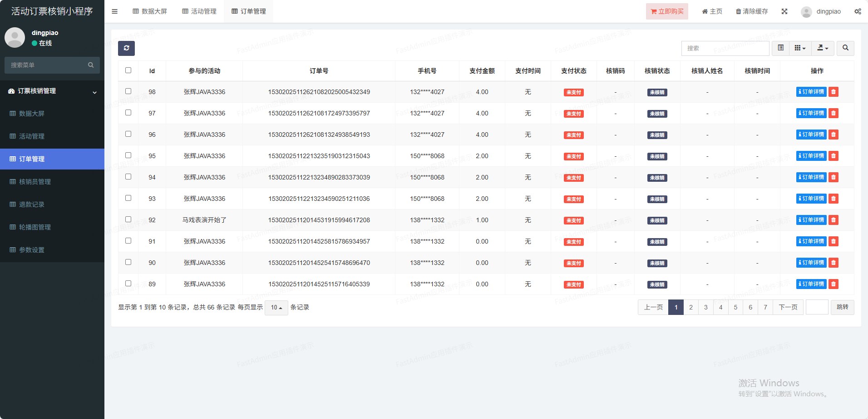Click the refresh table icon button

[x=126, y=48]
